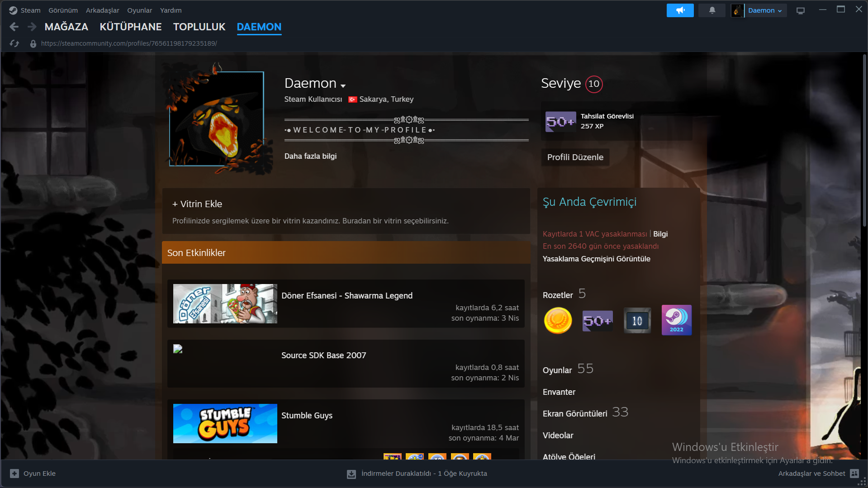Click the small avatar in the title bar
Screen dimensions: 868x488
tap(737, 10)
